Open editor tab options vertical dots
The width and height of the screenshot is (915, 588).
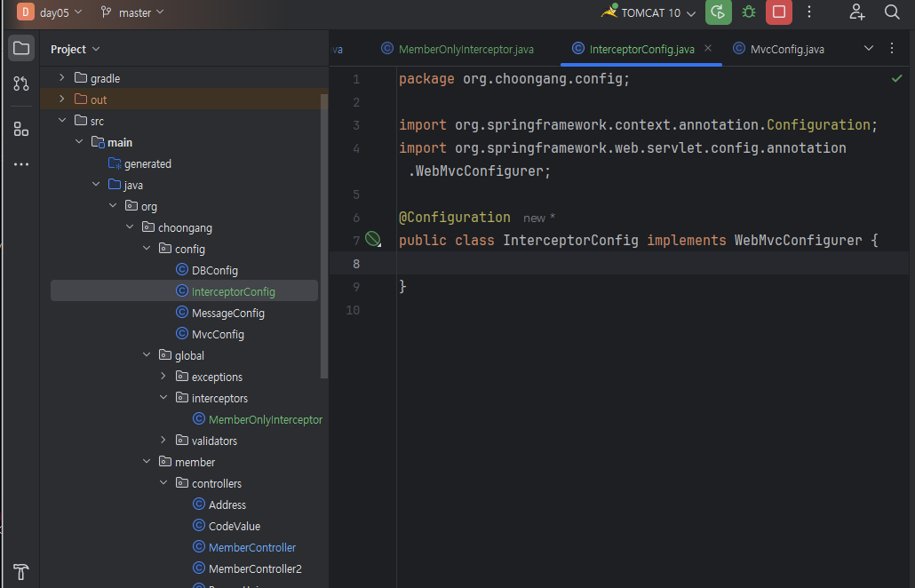click(x=892, y=49)
